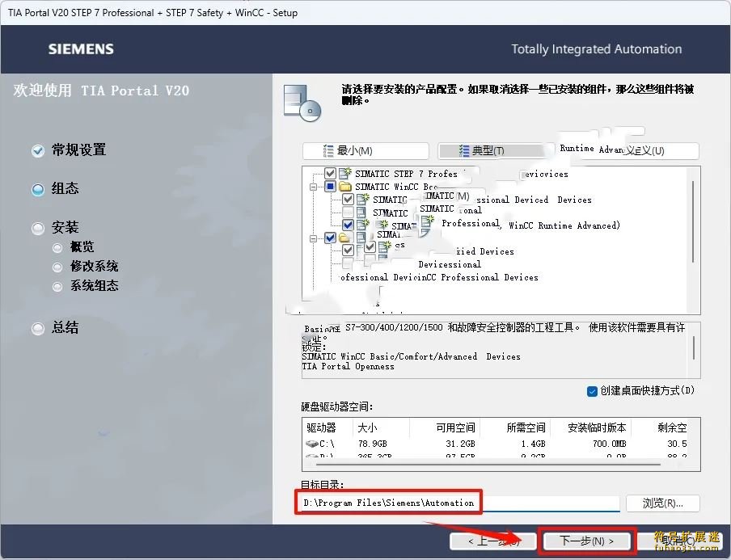Screen dimensions: 731x560
Task: Click SIMATIC WinCC Basic/Comfort/Advanced Devices description line
Action: pos(411,356)
